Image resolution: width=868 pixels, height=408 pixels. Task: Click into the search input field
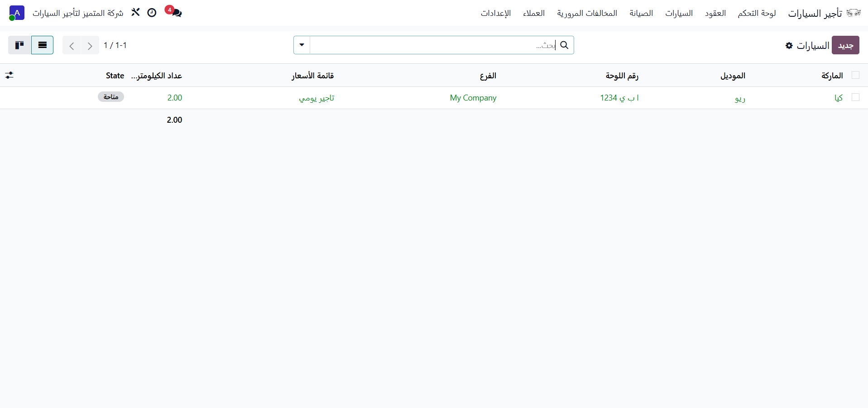[432, 45]
